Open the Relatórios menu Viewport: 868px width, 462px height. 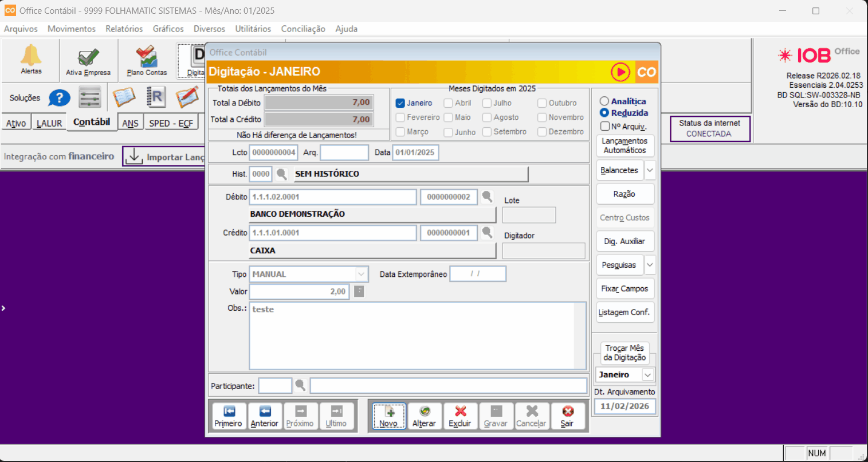(x=124, y=29)
